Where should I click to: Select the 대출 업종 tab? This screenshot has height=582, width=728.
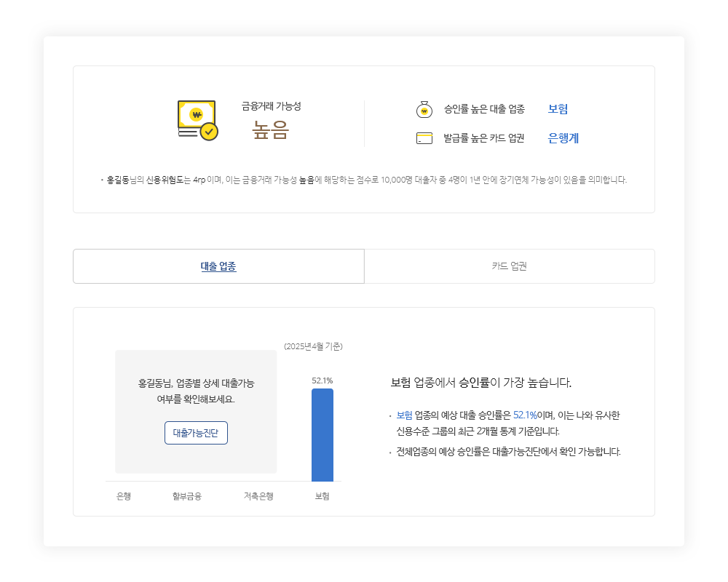pos(218,266)
